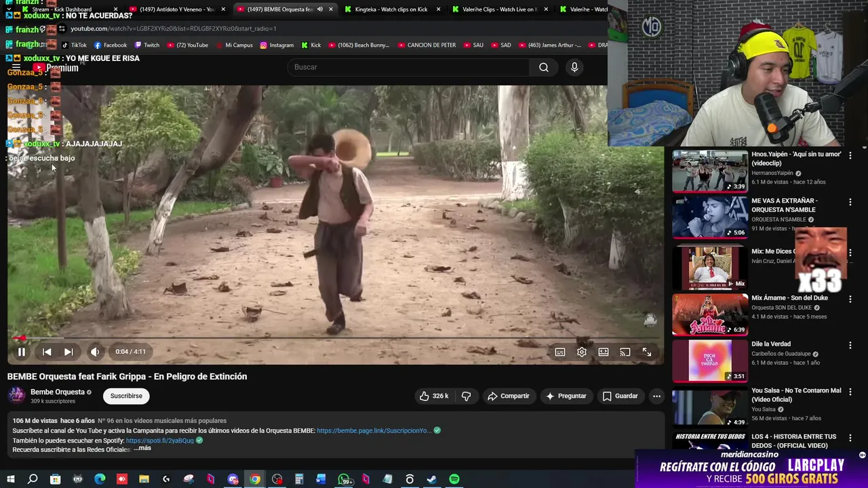
Task: Open the Mi Campus bookmark
Action: point(234,45)
